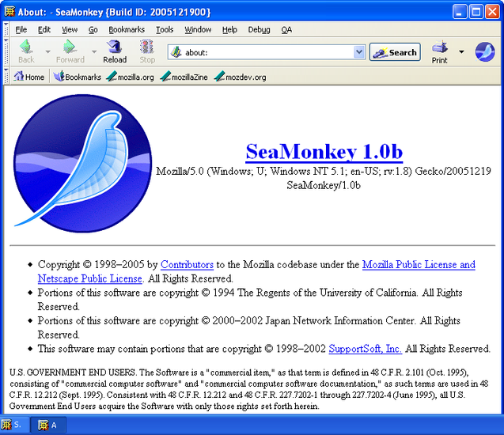Open the Mozilla Public License and link
The image size is (504, 435).
419,264
